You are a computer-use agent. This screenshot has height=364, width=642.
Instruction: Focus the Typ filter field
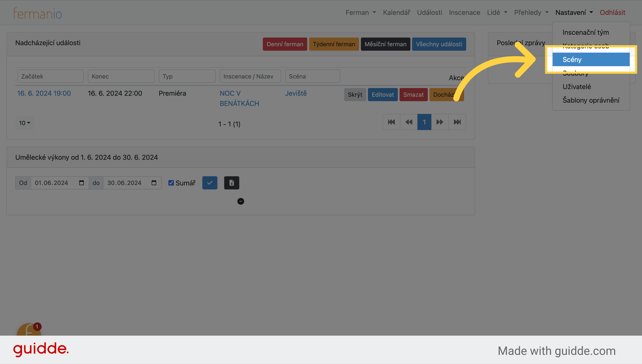point(187,76)
